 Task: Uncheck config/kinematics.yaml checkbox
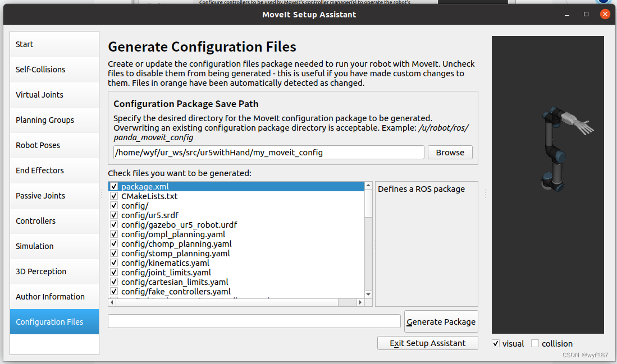click(114, 263)
